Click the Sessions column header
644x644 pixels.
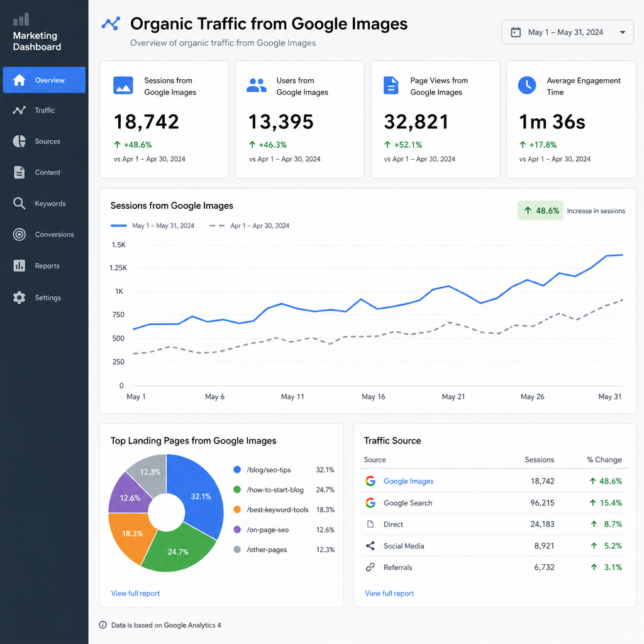click(539, 460)
